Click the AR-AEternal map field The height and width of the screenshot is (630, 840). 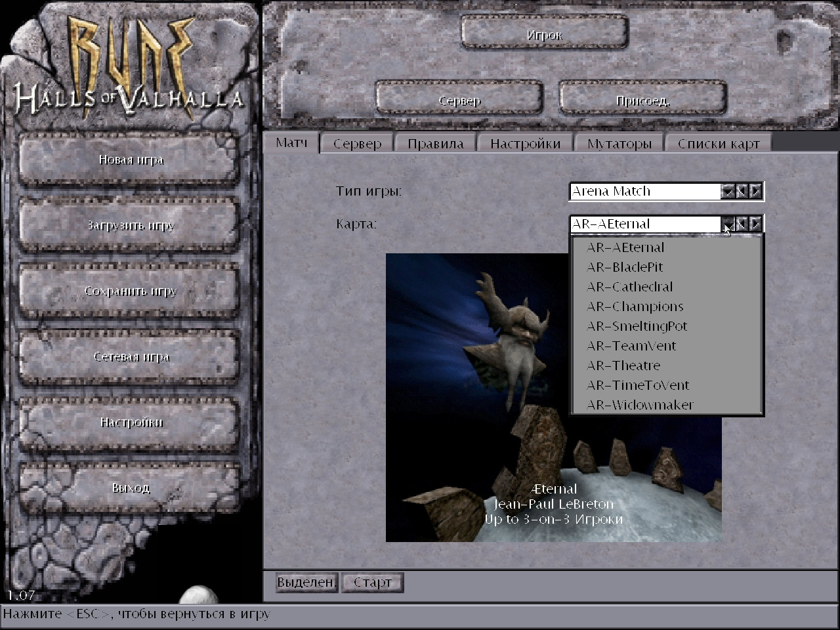(645, 224)
